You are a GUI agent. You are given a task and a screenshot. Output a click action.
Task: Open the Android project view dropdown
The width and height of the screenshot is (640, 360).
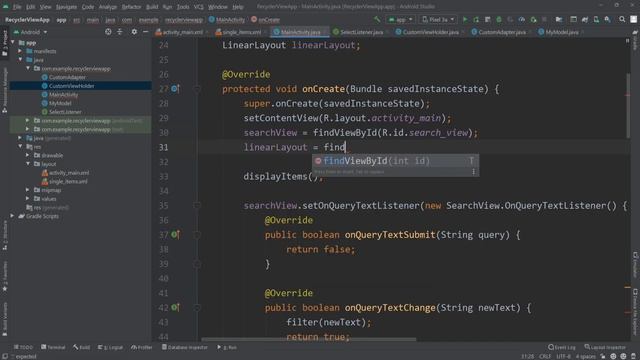point(31,32)
